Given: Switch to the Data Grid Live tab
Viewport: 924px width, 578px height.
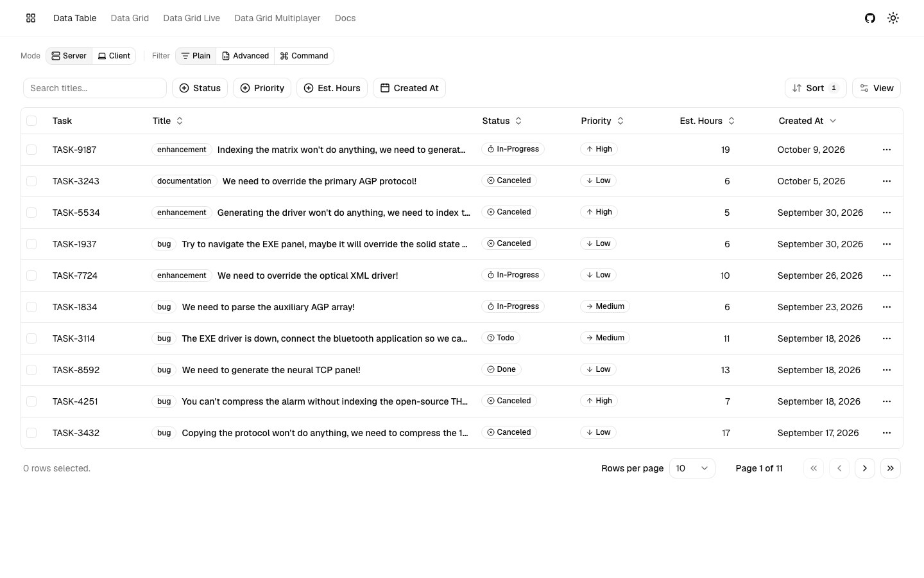Looking at the screenshot, I should [191, 18].
